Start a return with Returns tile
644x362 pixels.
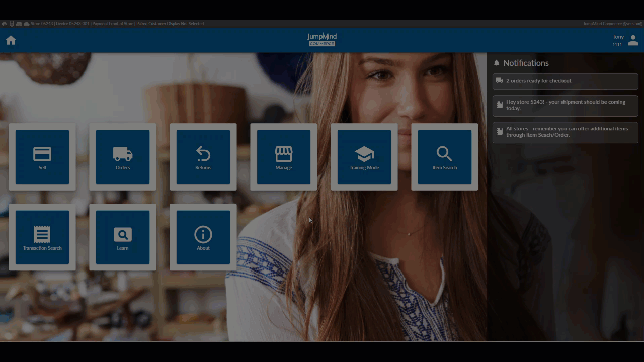203,157
